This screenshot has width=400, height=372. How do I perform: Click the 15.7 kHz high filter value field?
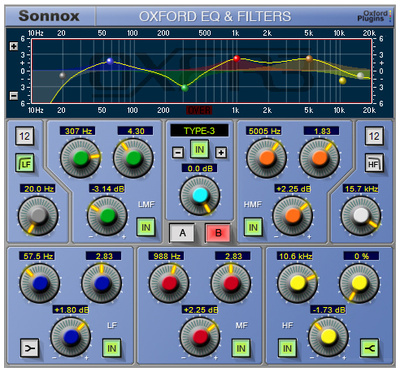click(x=361, y=189)
